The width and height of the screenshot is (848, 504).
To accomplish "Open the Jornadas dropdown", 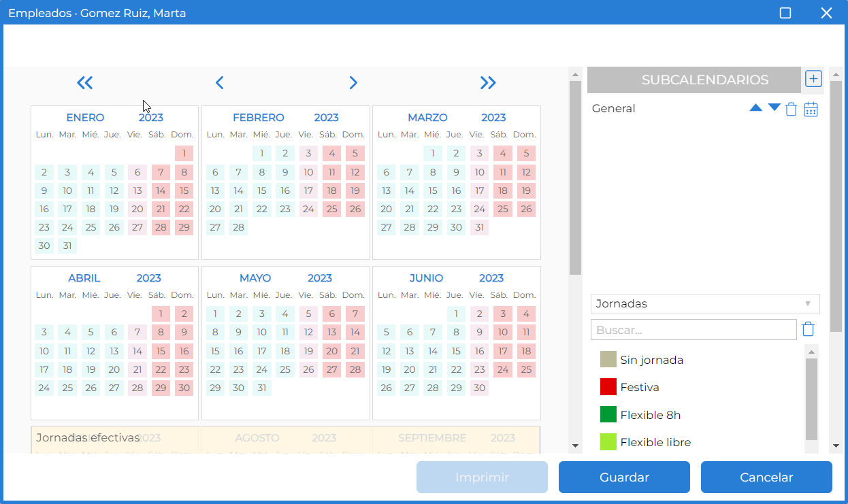I will tap(705, 303).
